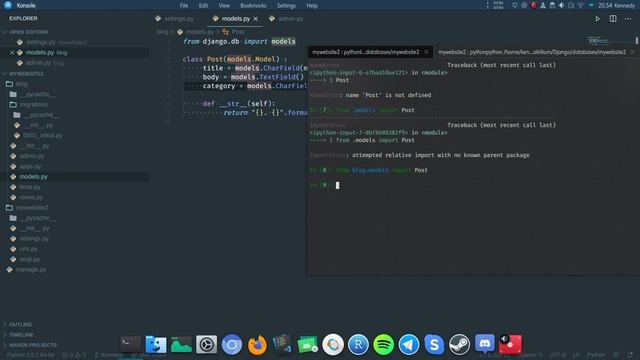Click the volume icon in system tray
The image size is (640, 360).
click(x=561, y=5)
